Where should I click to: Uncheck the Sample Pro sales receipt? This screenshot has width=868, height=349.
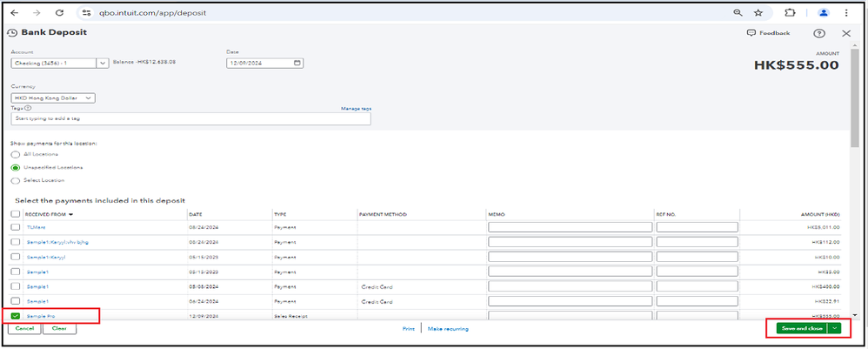tap(16, 316)
